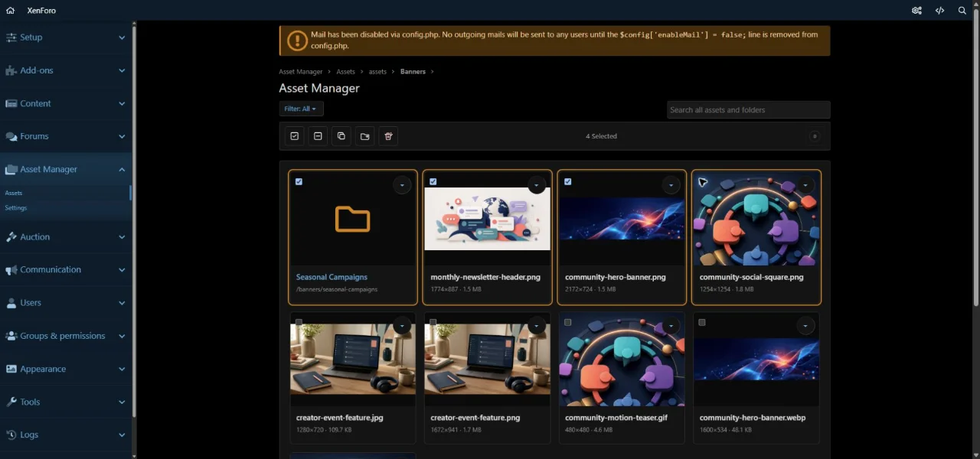Click the Users person icon
Viewport: 980px width, 459px height.
(x=11, y=303)
